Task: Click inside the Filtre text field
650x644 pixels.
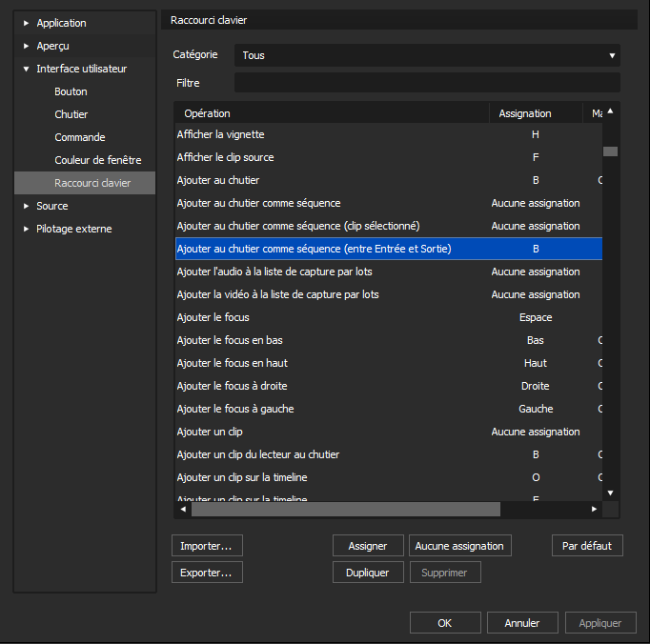Action: coord(427,83)
